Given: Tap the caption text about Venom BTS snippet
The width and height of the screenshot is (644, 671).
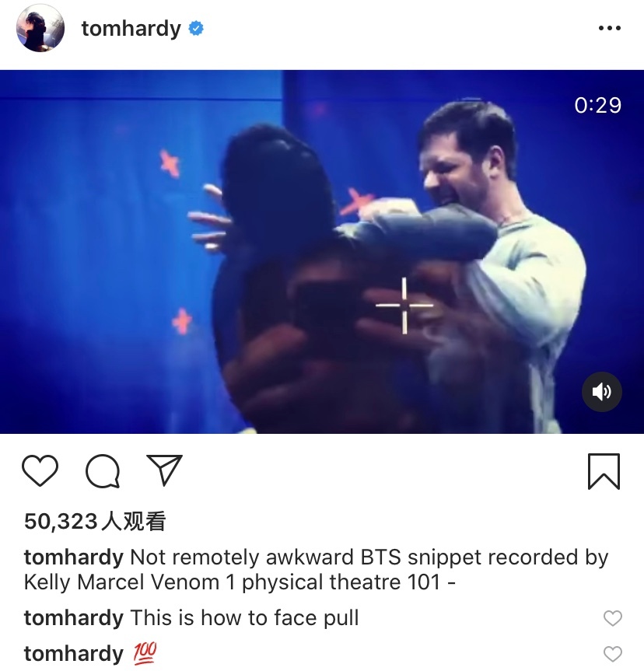Looking at the screenshot, I should pos(316,570).
